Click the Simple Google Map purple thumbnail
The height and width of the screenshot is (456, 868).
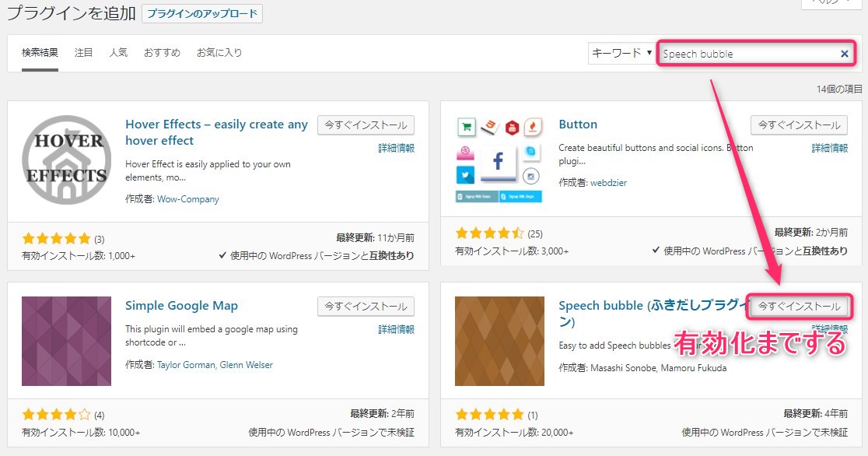pos(66,341)
